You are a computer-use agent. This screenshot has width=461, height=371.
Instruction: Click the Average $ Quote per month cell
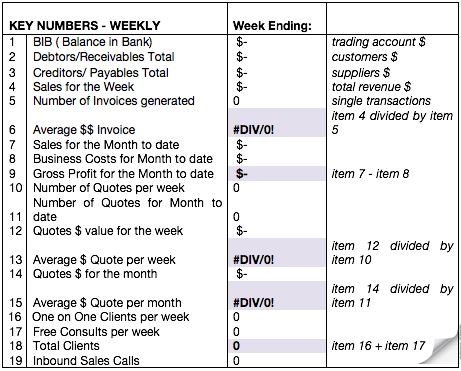pos(277,295)
